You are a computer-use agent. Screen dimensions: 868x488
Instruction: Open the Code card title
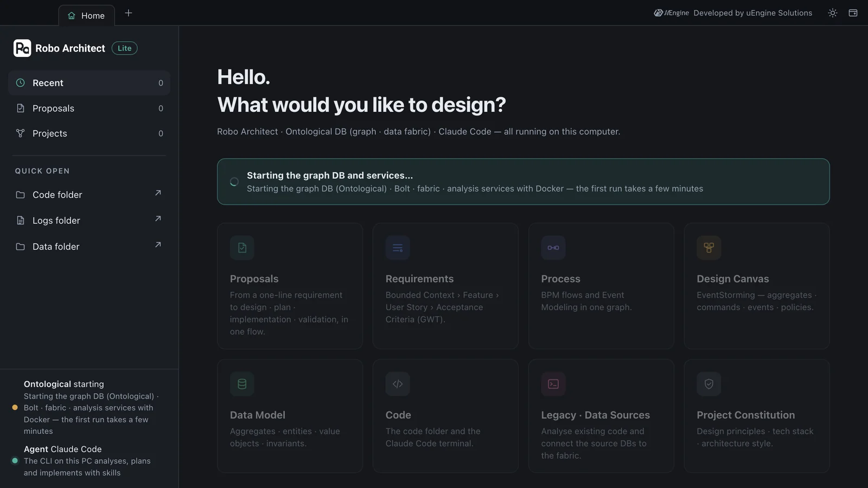click(398, 415)
